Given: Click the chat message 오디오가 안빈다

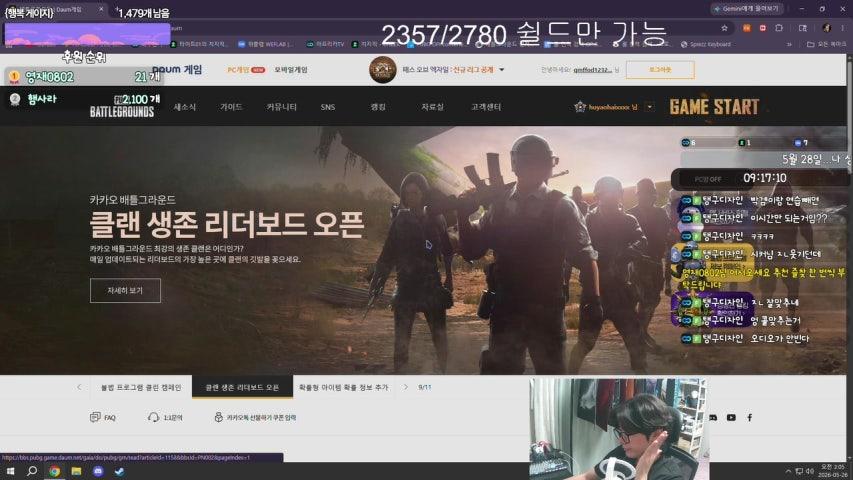Looking at the screenshot, I should tap(780, 339).
